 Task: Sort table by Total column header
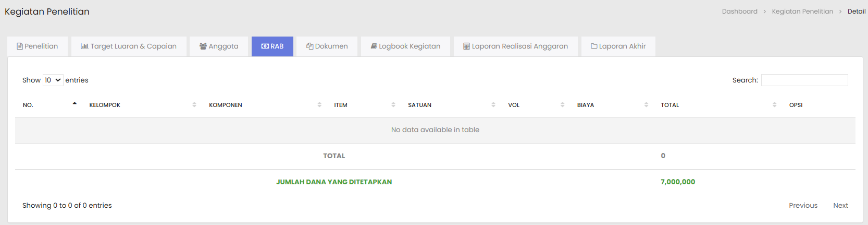click(x=670, y=105)
